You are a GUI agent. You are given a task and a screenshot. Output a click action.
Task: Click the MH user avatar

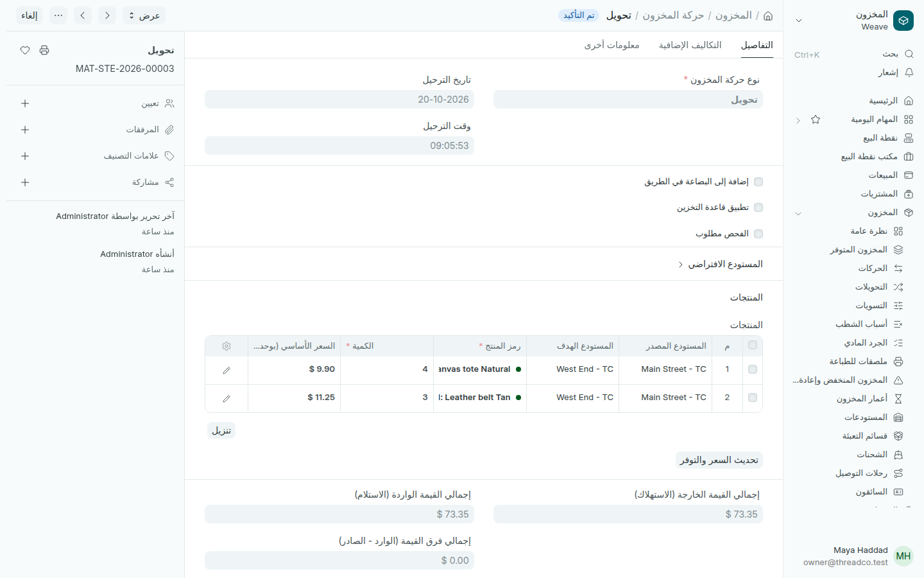pos(903,556)
